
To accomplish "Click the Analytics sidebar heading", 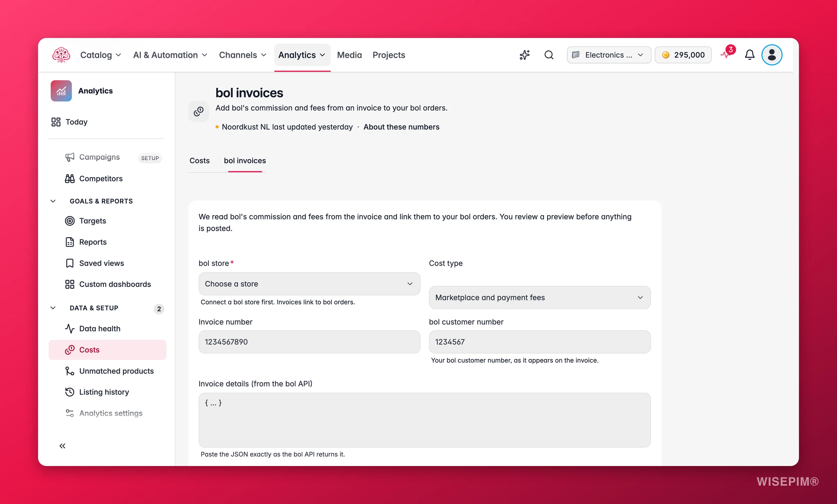I will point(95,91).
